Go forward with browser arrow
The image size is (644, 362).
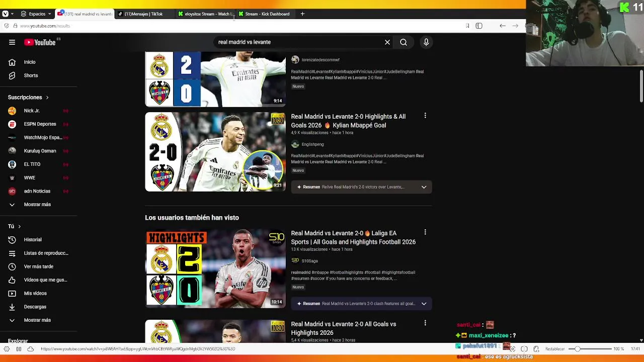[515, 26]
